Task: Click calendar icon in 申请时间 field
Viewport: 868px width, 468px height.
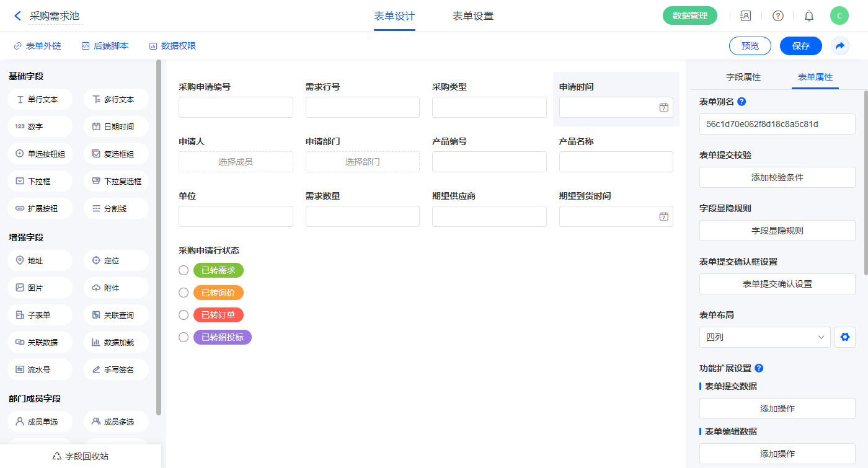Action: 663,107
